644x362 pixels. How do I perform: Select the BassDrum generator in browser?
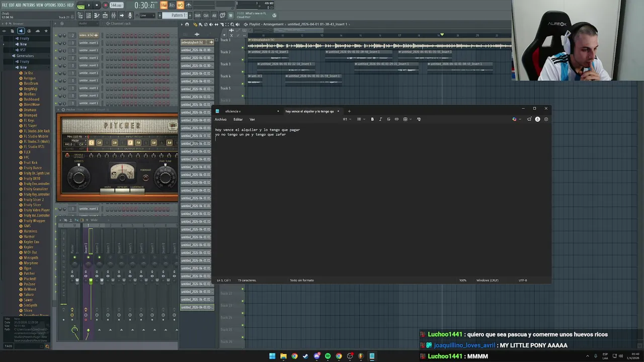30,83
